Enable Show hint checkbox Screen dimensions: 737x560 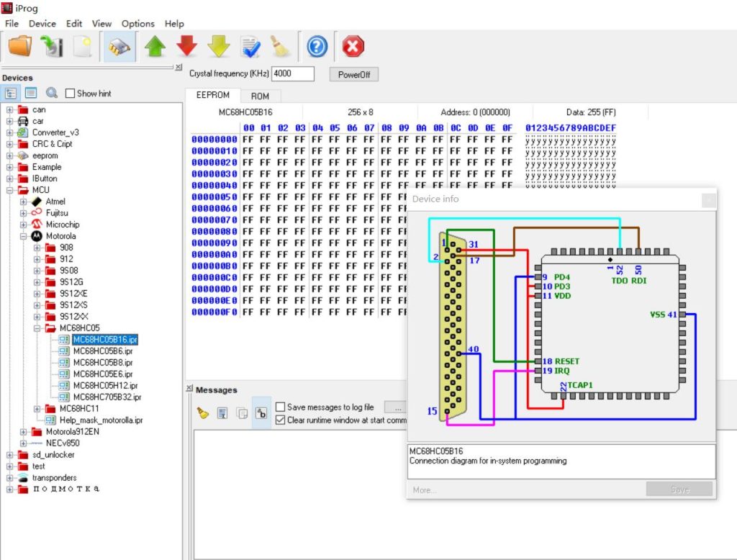[x=70, y=93]
